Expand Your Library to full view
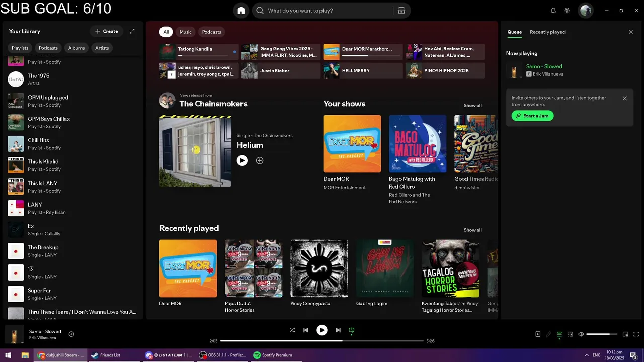The image size is (644, 362). pyautogui.click(x=132, y=31)
